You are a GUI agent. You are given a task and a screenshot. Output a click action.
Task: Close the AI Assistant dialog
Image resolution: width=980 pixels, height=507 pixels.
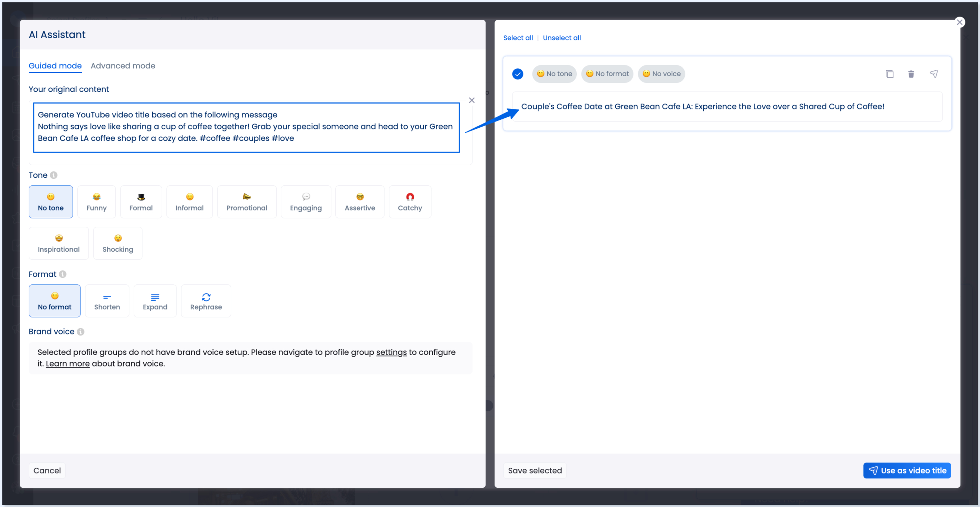(960, 22)
